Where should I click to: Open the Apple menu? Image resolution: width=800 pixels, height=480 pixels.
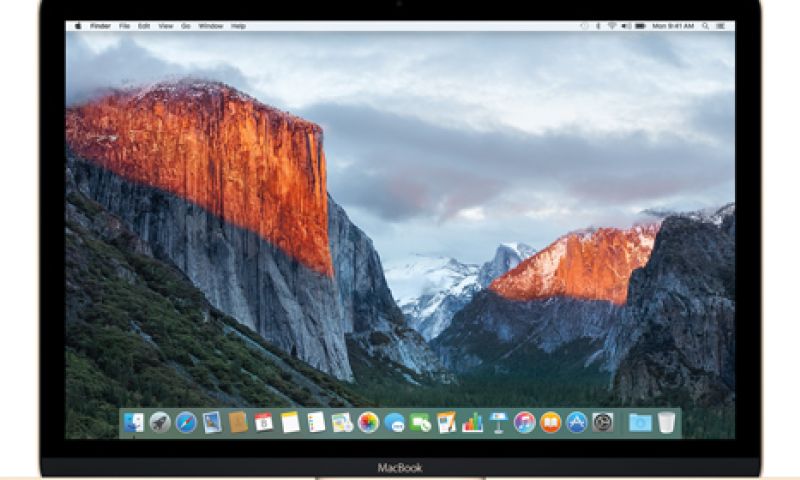tap(78, 26)
